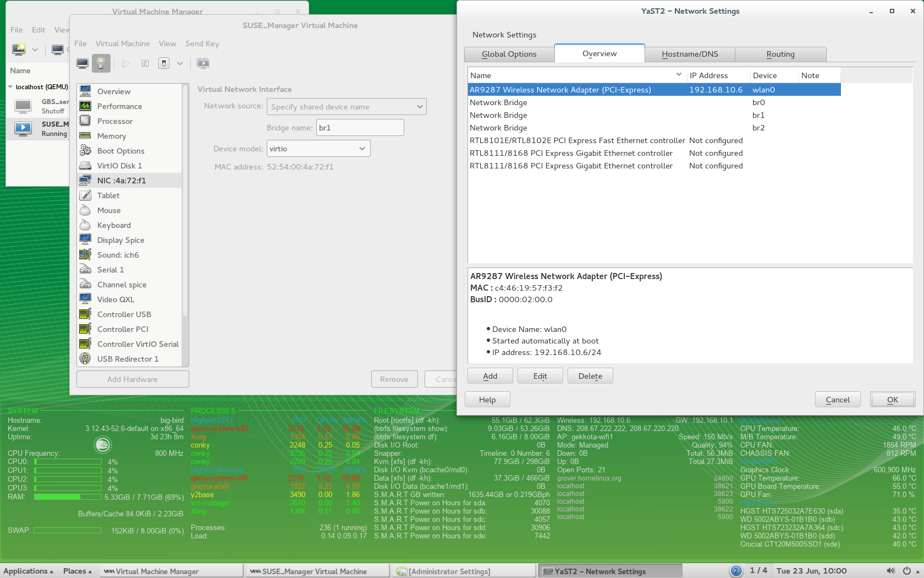Click Edit network device button
The height and width of the screenshot is (578, 924).
(x=540, y=376)
